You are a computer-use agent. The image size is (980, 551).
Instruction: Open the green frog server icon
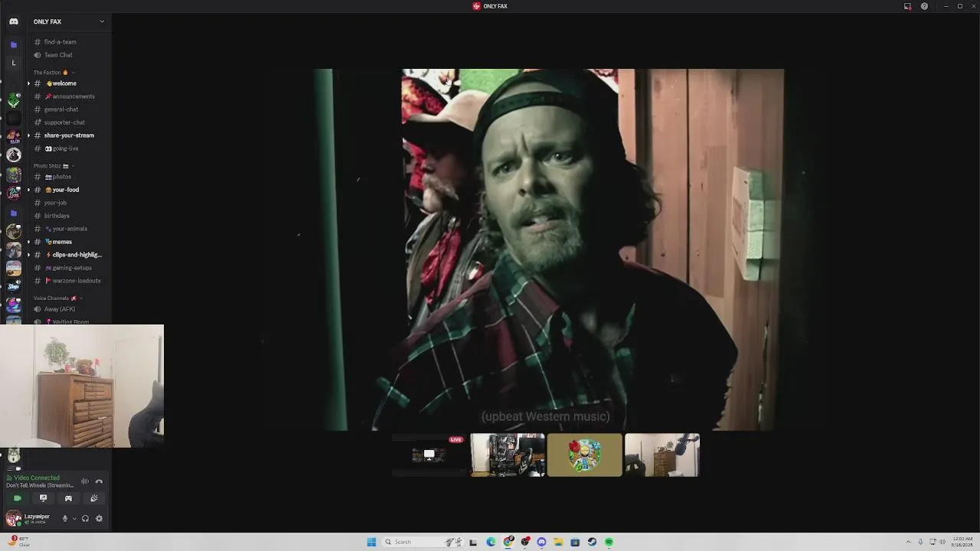click(14, 99)
